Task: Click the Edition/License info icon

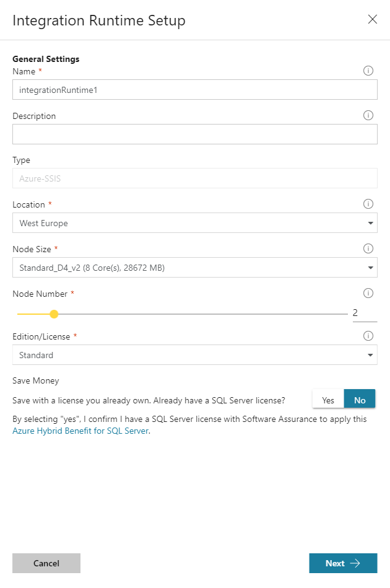Action: pyautogui.click(x=368, y=336)
